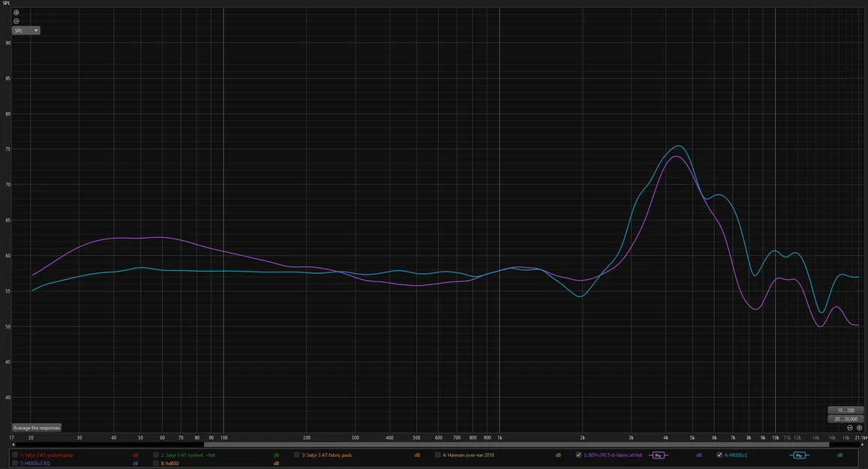Click the SPL title label at top-left
Screen dimensions: 868x469
[6, 3]
